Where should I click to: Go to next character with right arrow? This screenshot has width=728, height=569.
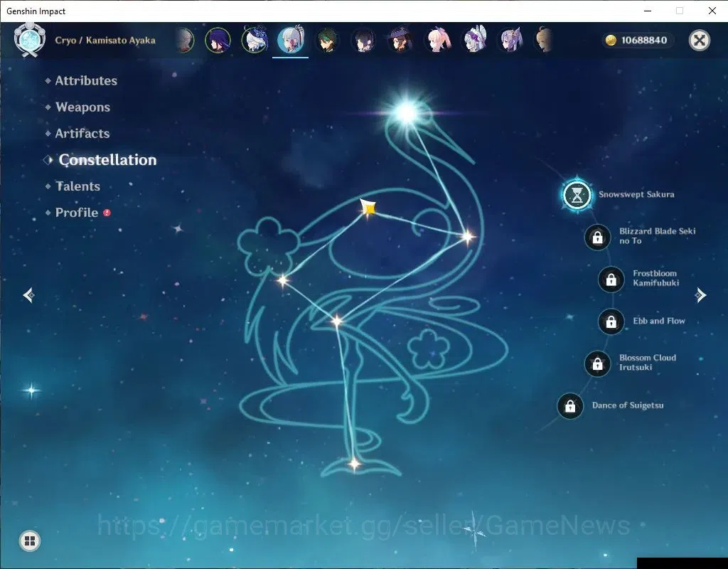pyautogui.click(x=700, y=295)
